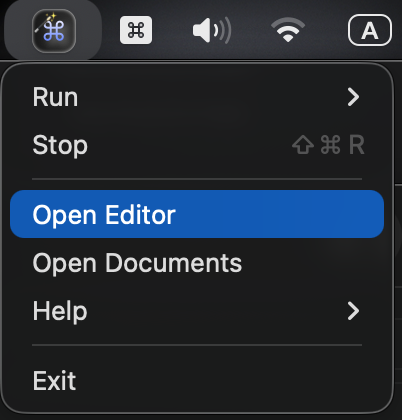The image size is (402, 420).
Task: Open the Wi-Fi status icon
Action: [x=288, y=30]
